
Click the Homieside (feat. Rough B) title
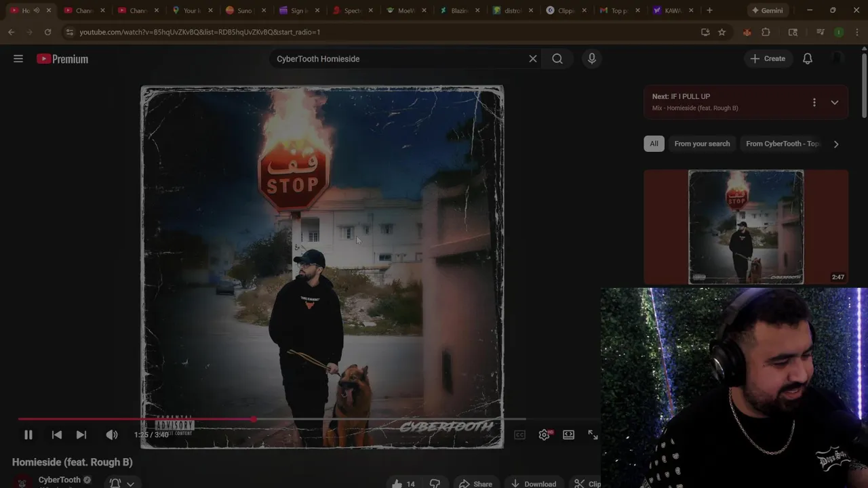point(72,462)
